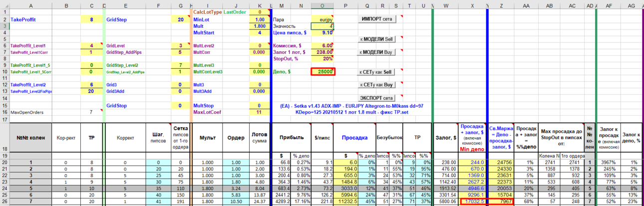Click the Прибыль table header
The width and height of the screenshot is (644, 206).
point(291,138)
